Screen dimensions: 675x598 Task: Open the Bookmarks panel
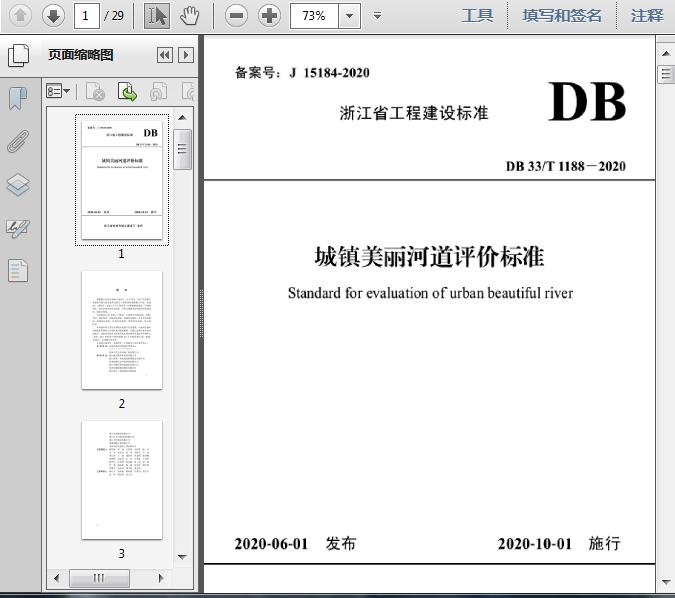click(18, 98)
